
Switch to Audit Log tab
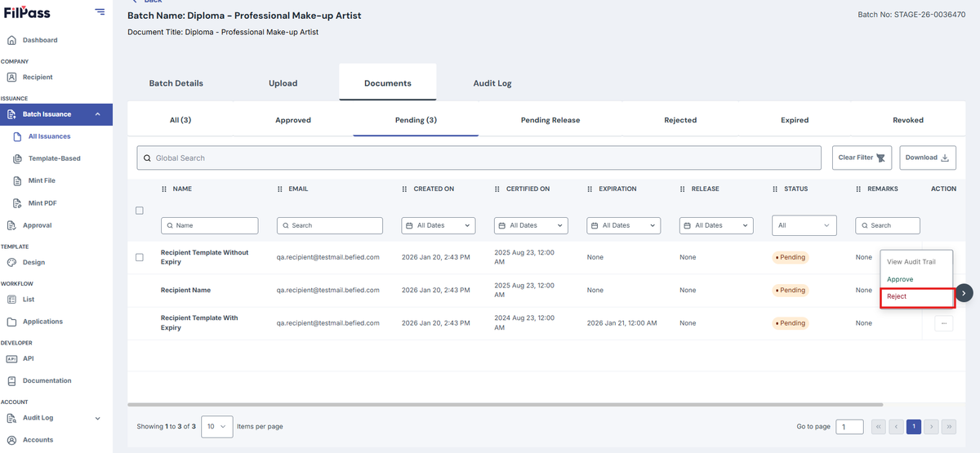[492, 83]
